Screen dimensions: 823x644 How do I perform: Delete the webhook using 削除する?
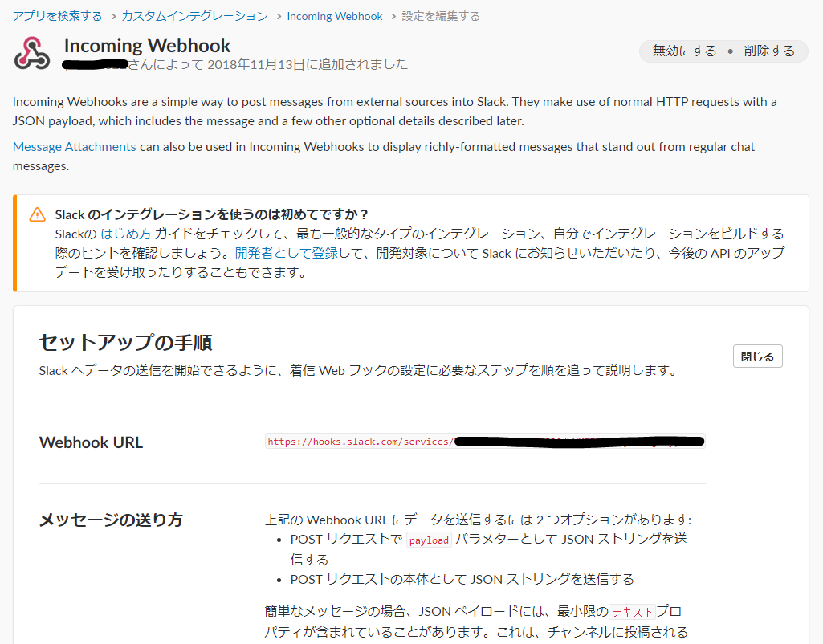(768, 51)
